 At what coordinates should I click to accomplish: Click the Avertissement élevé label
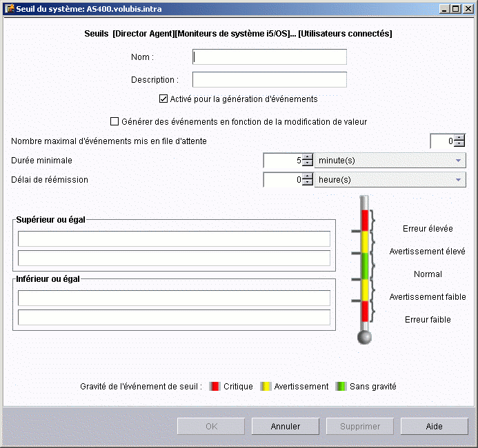tap(428, 252)
